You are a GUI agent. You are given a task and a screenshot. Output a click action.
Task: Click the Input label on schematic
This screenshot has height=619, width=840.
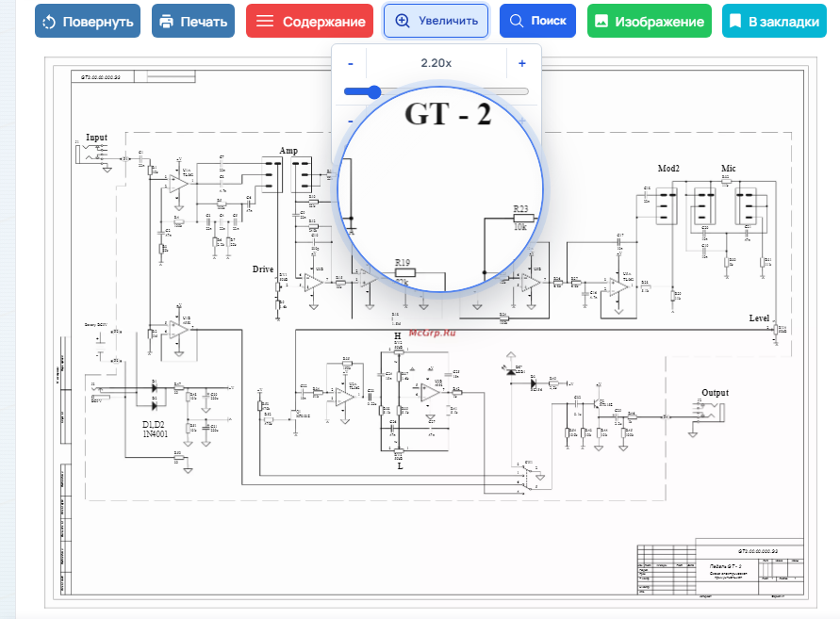pos(96,137)
